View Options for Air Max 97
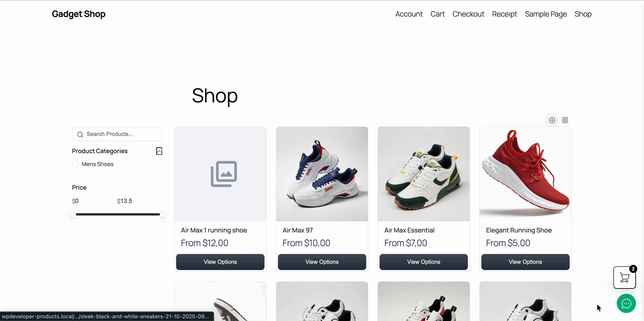Image resolution: width=644 pixels, height=321 pixels. (x=322, y=262)
